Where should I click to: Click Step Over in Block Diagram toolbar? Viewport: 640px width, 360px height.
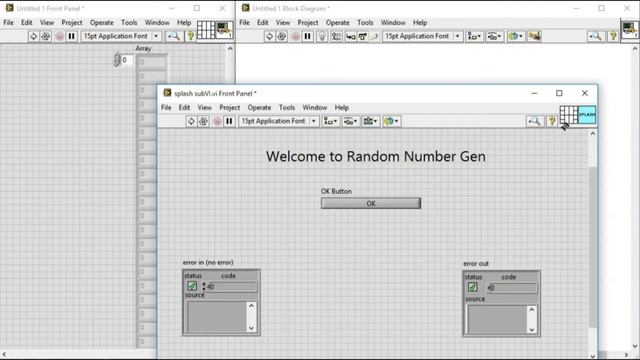363,36
